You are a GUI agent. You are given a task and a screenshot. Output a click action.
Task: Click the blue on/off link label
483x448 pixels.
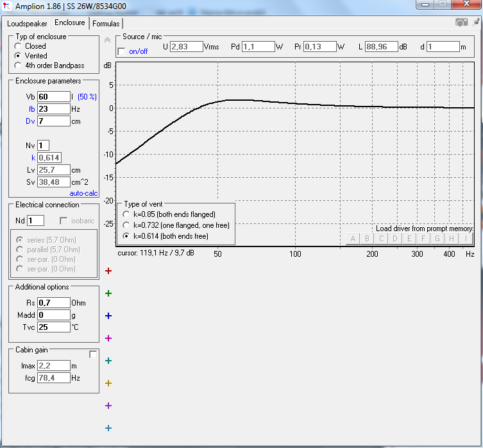(x=139, y=51)
